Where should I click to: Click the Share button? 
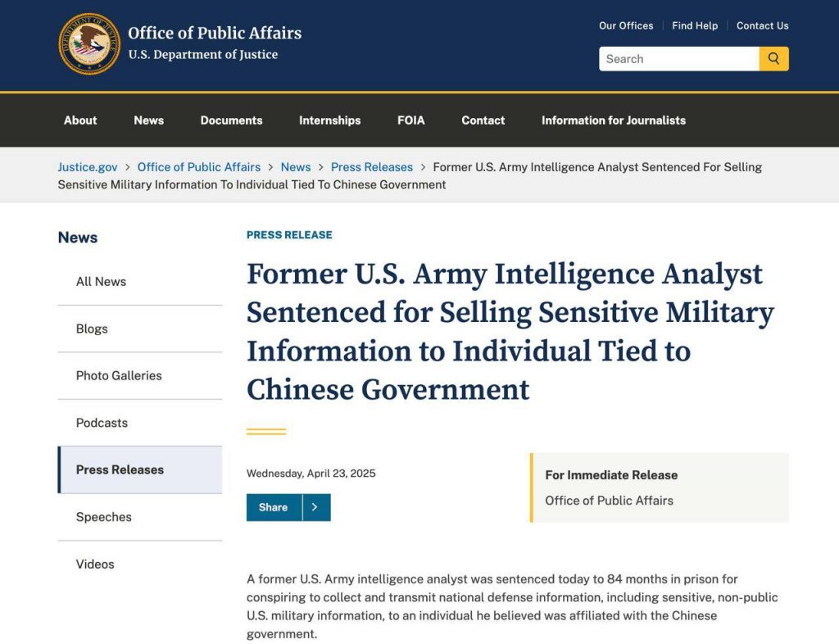click(x=274, y=507)
